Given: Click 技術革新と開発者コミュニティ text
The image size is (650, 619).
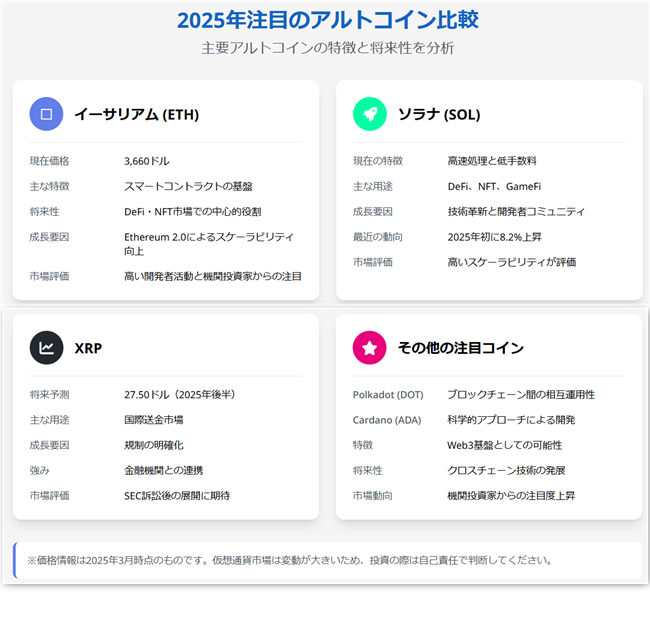Looking at the screenshot, I should pyautogui.click(x=516, y=211).
